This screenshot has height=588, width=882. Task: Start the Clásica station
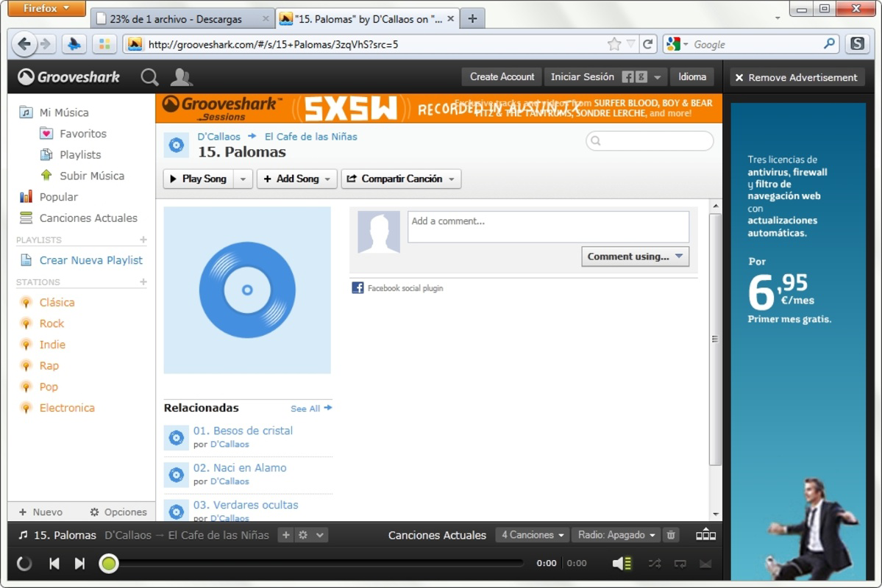pyautogui.click(x=47, y=302)
